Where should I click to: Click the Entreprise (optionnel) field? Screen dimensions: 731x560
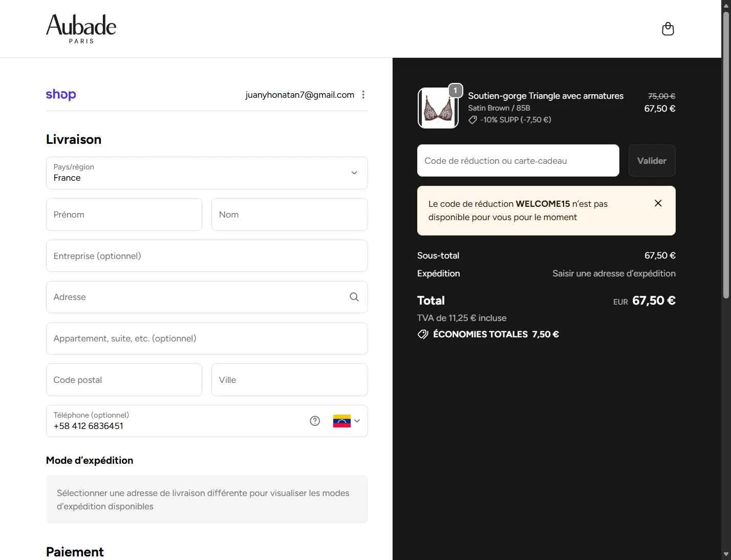coord(207,256)
